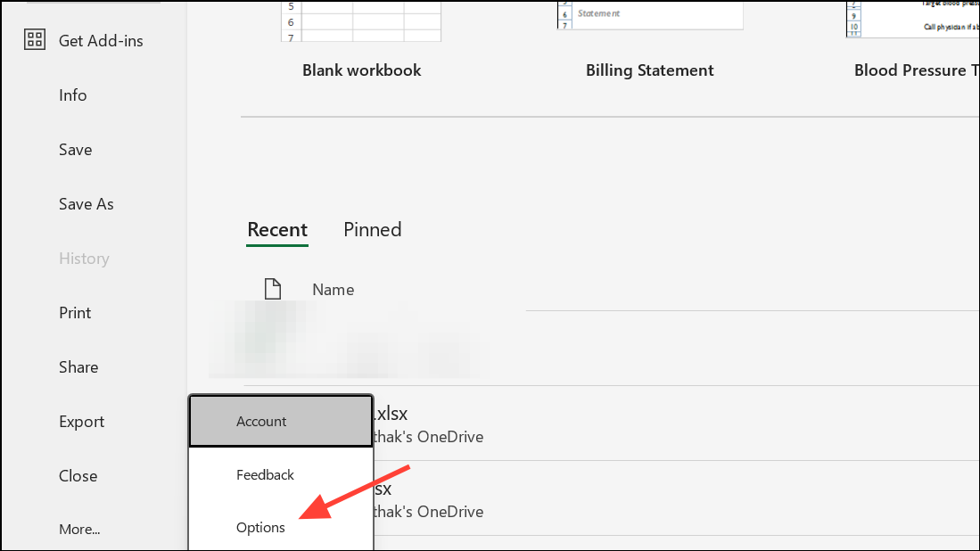Switch to the Recent tab
This screenshot has height=551, width=980.
pos(277,230)
